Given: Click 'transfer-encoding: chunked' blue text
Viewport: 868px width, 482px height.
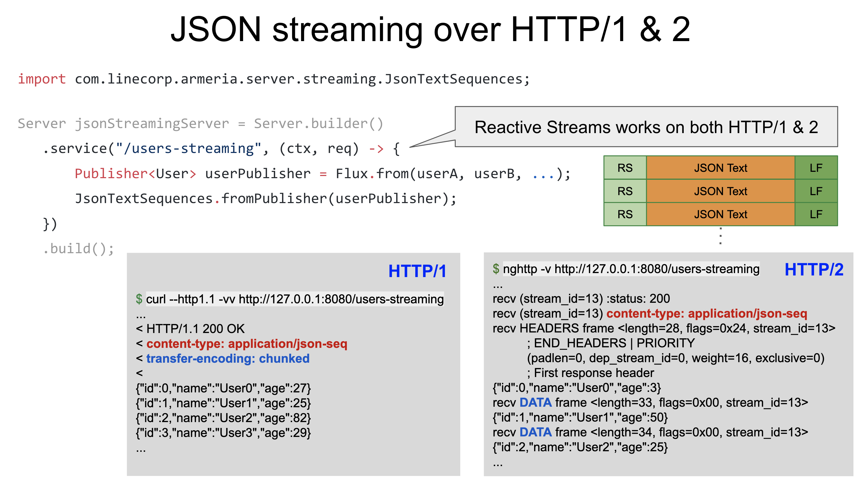Looking at the screenshot, I should coord(228,358).
